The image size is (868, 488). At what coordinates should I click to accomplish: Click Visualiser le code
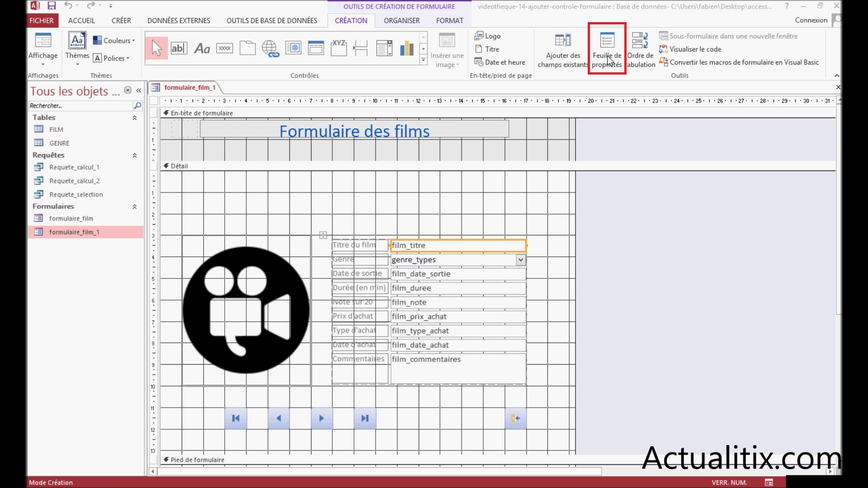(x=690, y=49)
